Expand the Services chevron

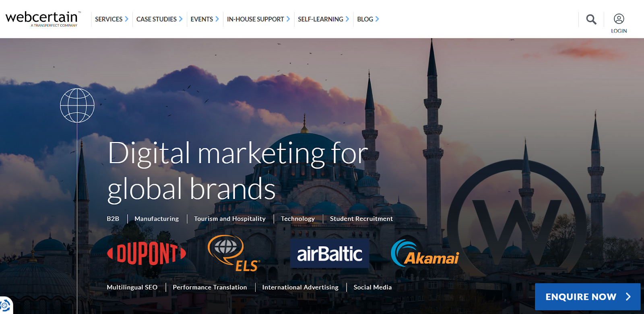coord(126,19)
